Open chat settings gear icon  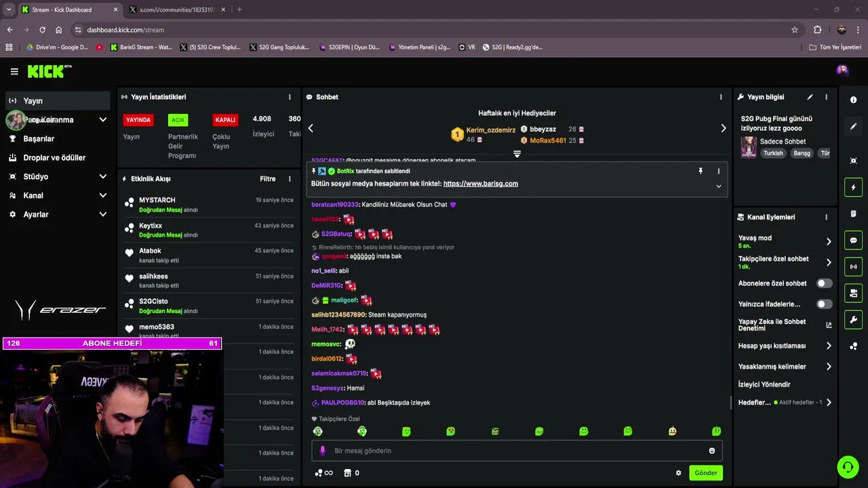(678, 473)
